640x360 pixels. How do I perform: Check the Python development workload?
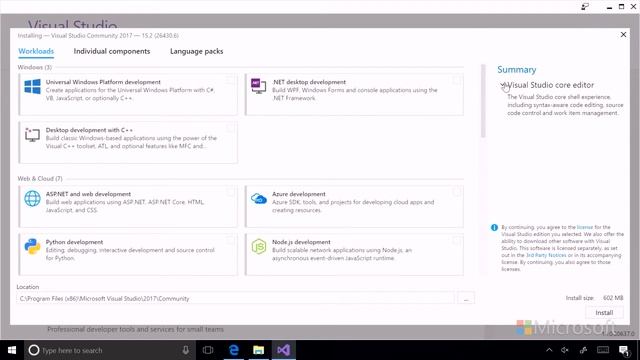tap(230, 240)
